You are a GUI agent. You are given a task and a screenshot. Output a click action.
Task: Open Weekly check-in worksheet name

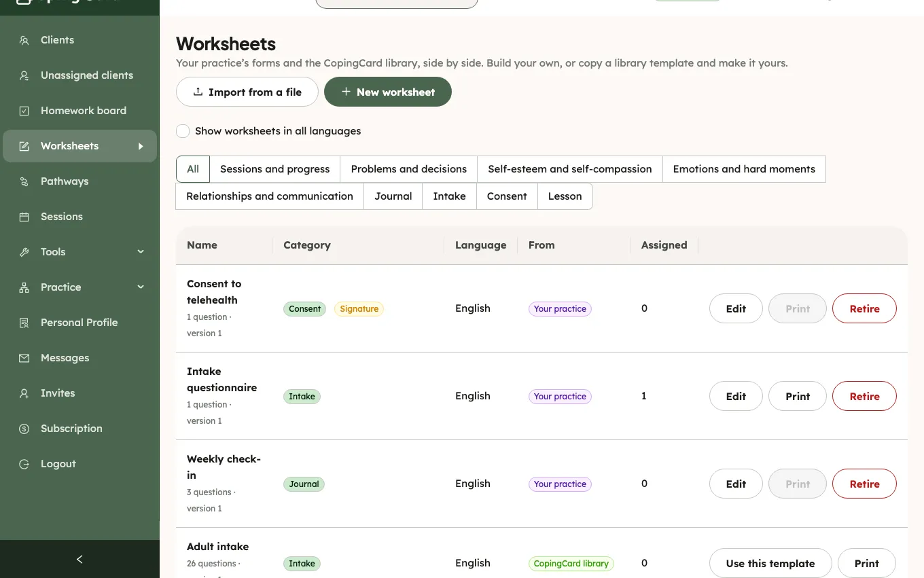[224, 467]
